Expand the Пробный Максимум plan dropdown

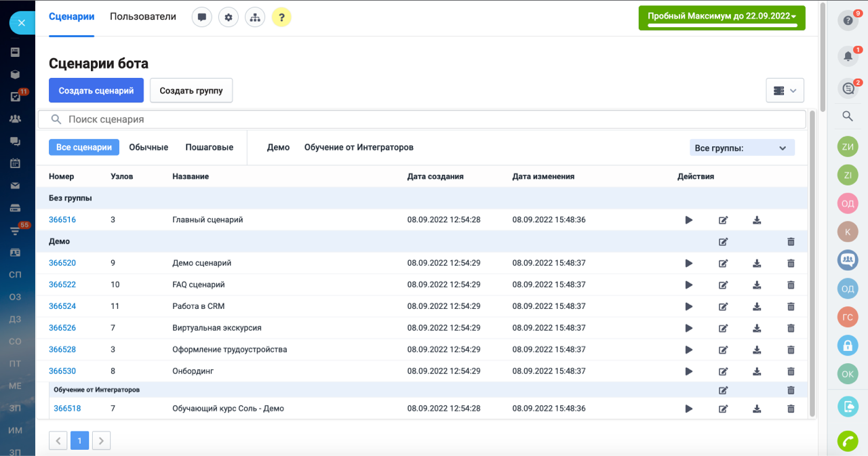(722, 17)
